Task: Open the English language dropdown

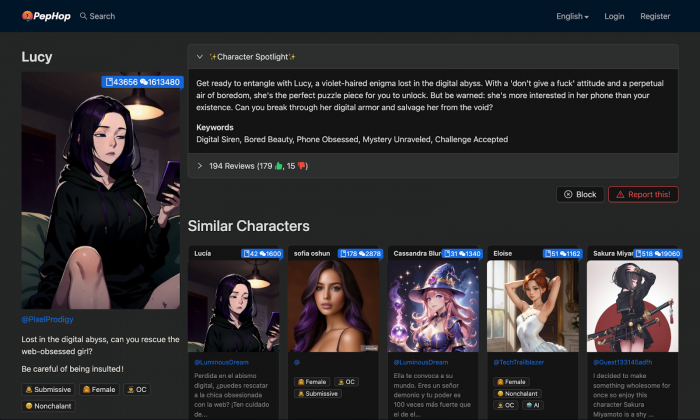Action: (571, 16)
